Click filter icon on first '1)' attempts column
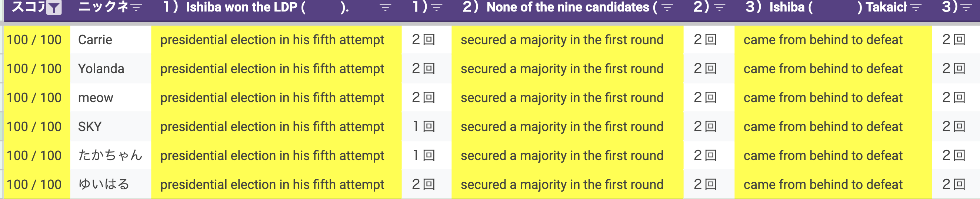980x199 pixels. point(436,8)
